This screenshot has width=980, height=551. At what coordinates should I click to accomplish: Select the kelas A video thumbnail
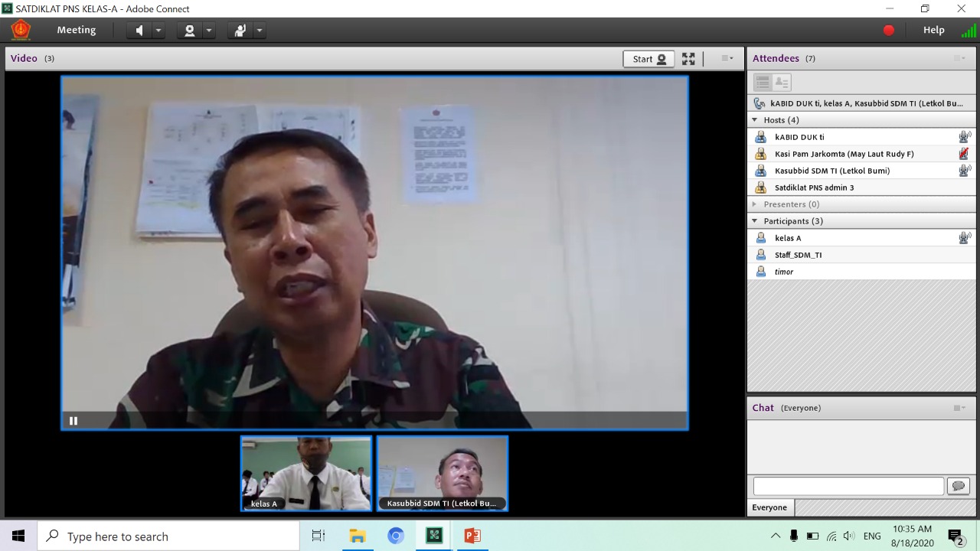click(x=306, y=473)
